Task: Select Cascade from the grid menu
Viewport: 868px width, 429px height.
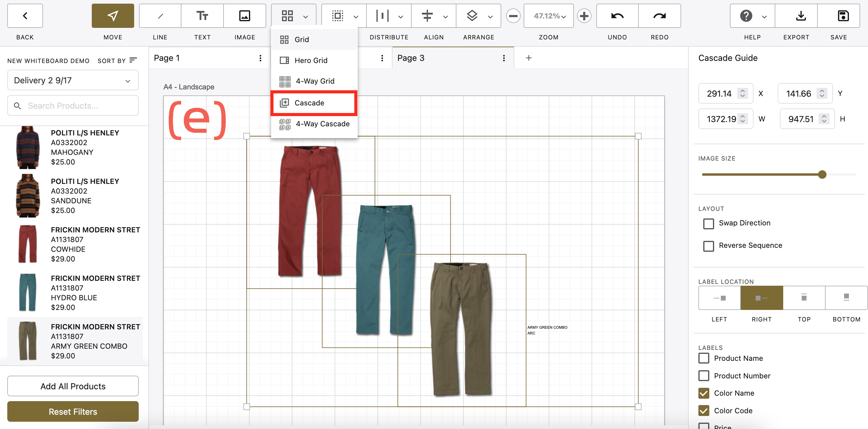Action: pos(309,103)
